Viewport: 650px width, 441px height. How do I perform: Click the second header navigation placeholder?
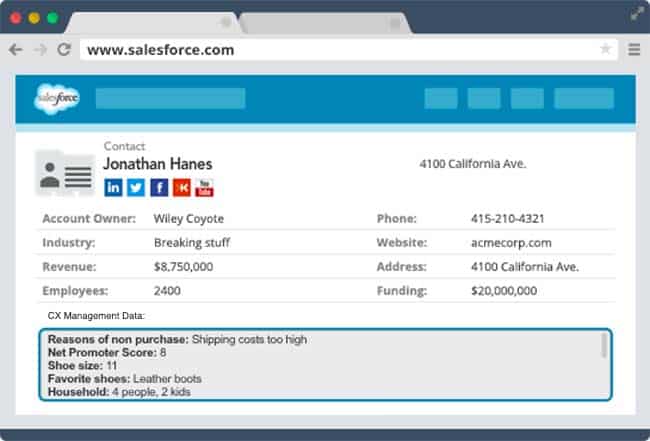coord(484,98)
